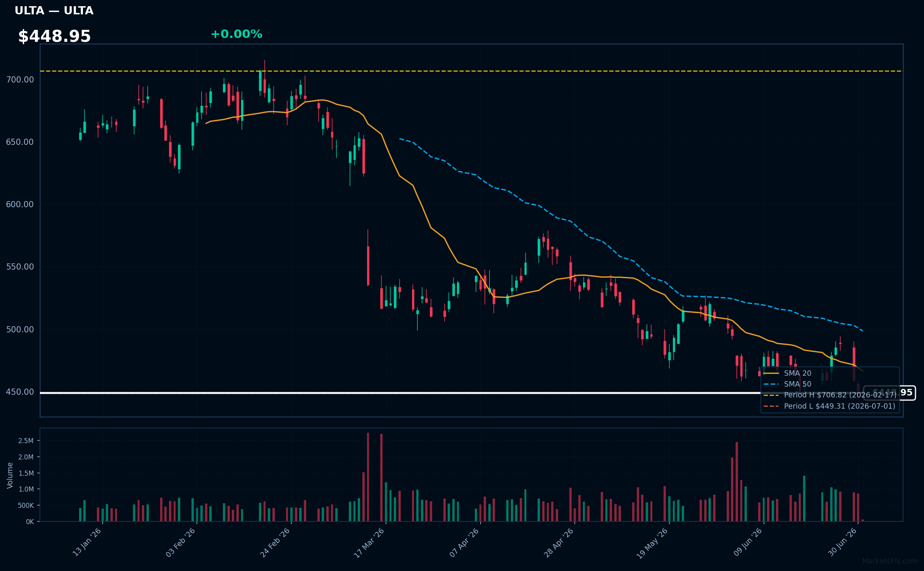Click the 650.00 price axis label

coord(20,142)
